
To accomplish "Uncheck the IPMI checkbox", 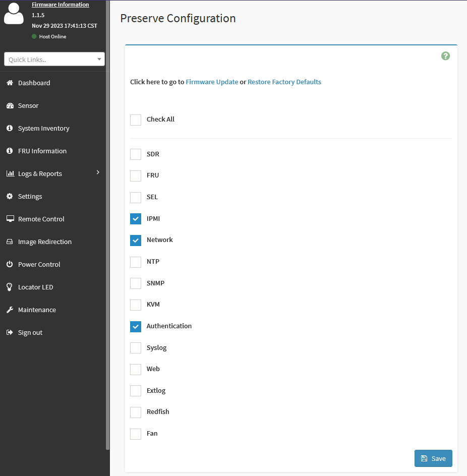I will click(x=136, y=219).
